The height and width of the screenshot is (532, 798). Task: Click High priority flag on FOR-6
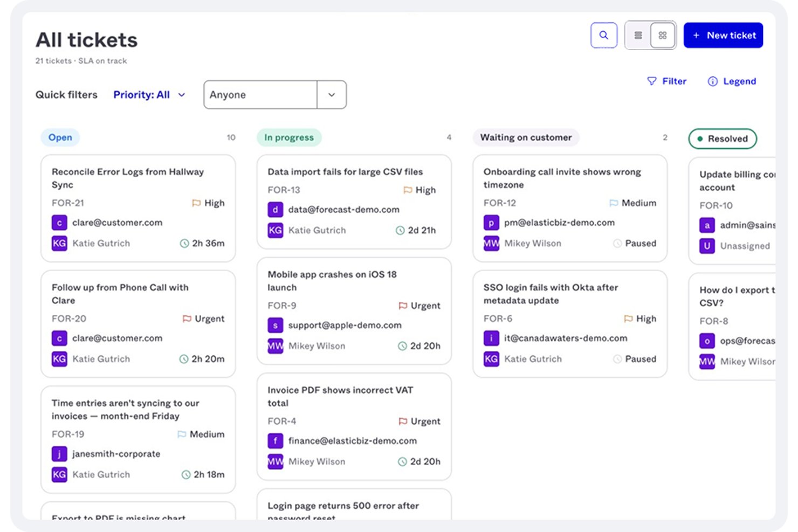[x=628, y=319]
